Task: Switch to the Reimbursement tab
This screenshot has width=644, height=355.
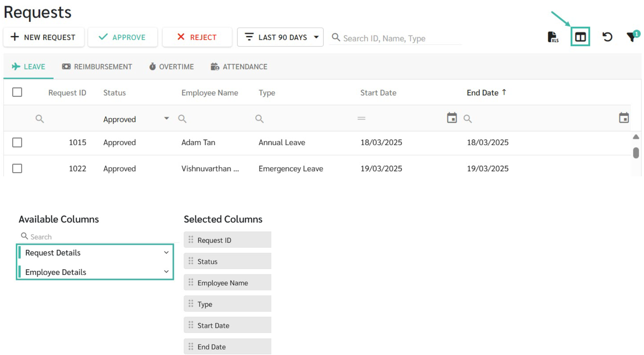Action: (x=97, y=67)
